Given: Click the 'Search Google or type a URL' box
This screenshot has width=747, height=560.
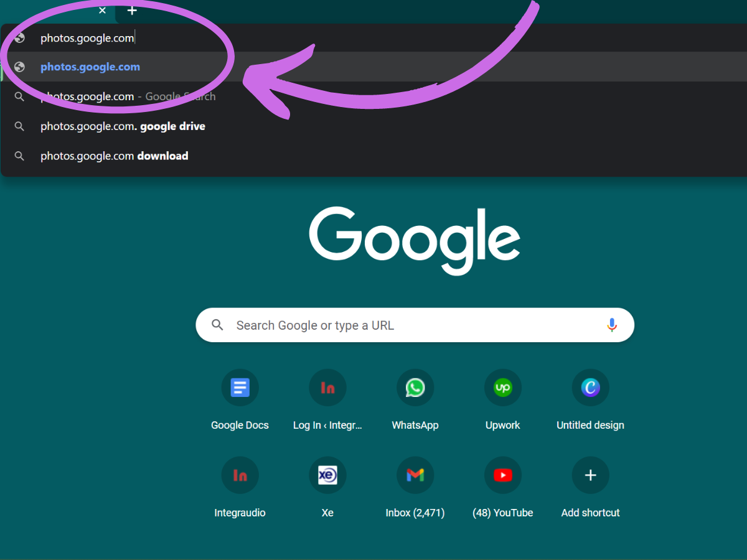Looking at the screenshot, I should [415, 325].
